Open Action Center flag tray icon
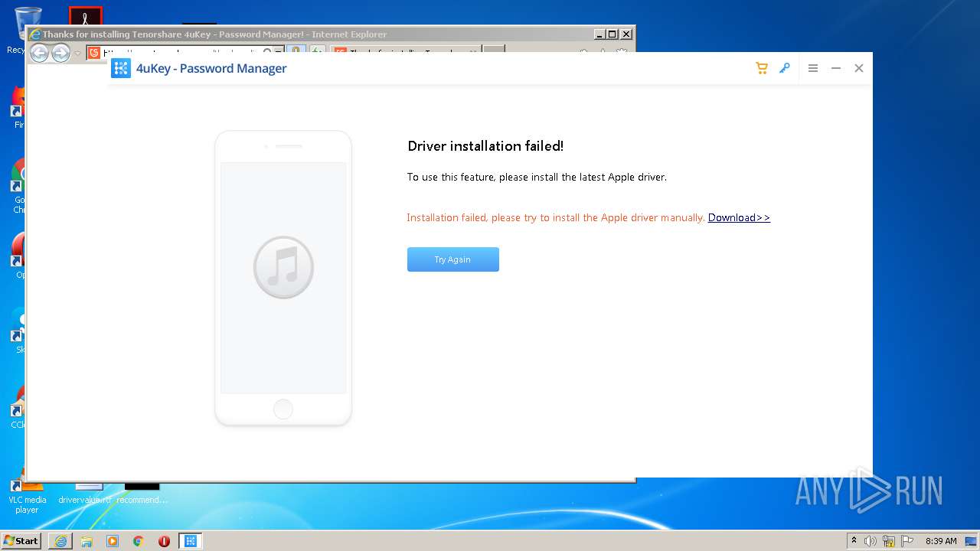The height and width of the screenshot is (551, 980). tap(907, 541)
